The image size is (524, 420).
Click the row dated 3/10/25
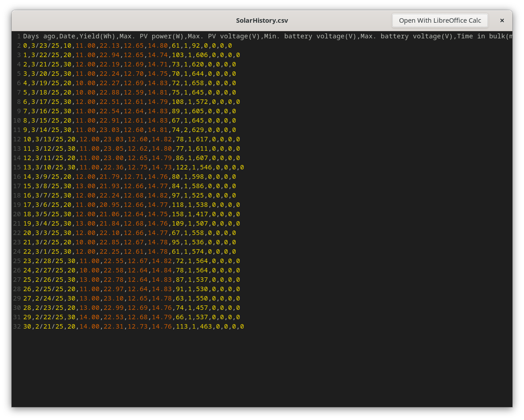pos(133,167)
